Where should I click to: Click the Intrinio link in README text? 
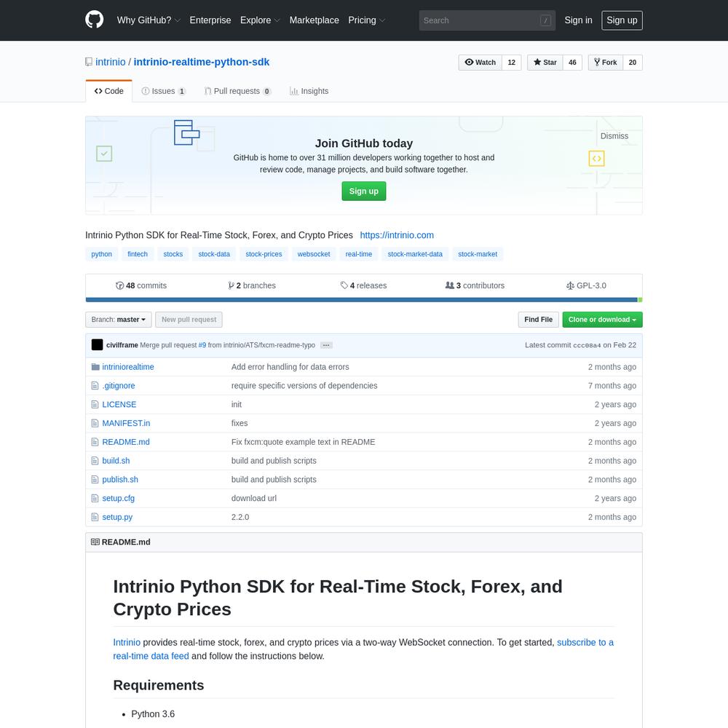127,643
